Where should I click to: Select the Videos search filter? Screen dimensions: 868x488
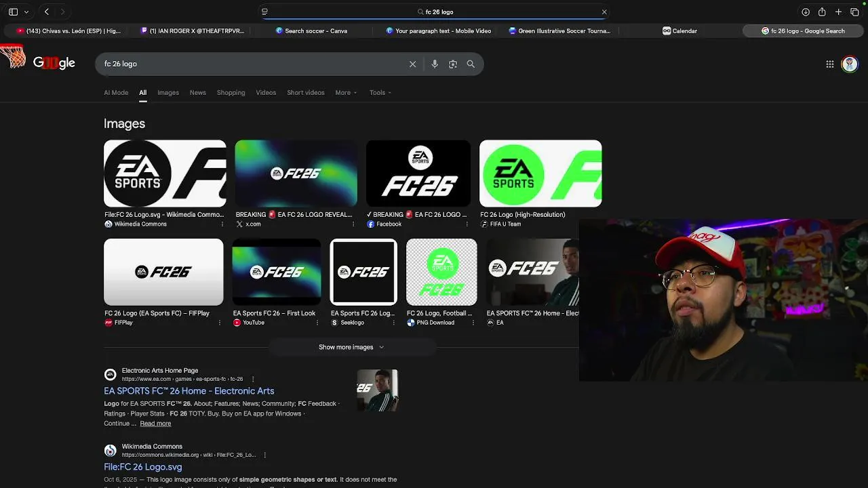click(x=266, y=92)
